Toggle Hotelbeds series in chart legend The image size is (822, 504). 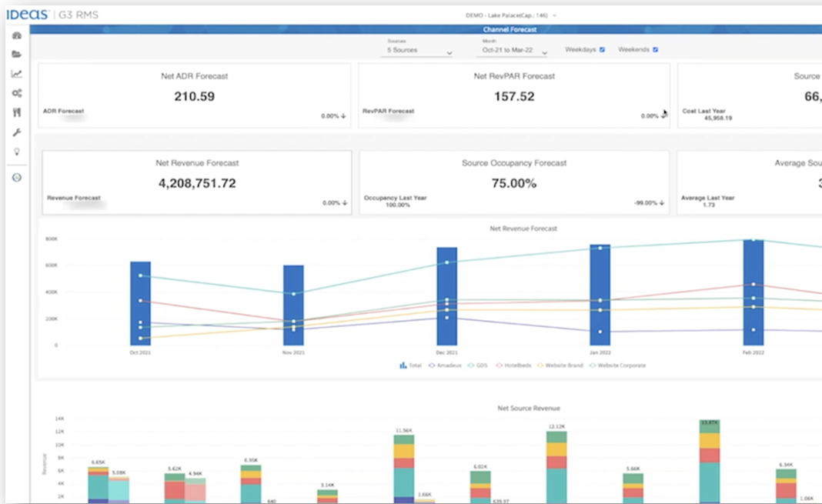pyautogui.click(x=514, y=365)
